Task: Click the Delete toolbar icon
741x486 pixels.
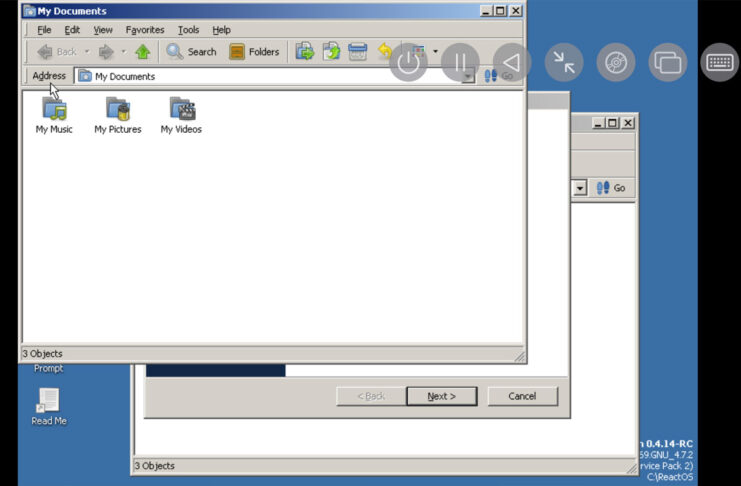Action: (358, 52)
